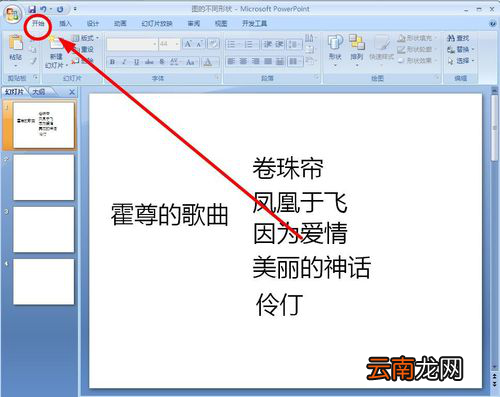The height and width of the screenshot is (397, 500).
Task: Show the 大纲 outline pane tab
Action: pos(39,92)
